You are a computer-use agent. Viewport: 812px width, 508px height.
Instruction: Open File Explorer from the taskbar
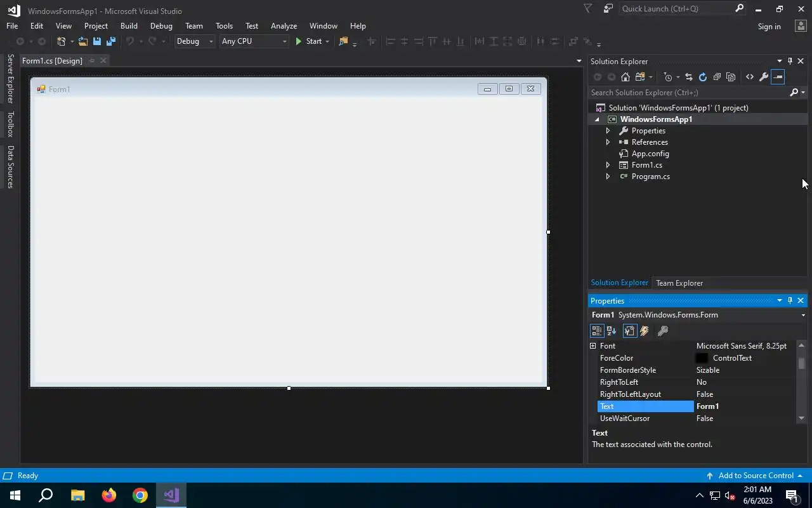coord(77,495)
